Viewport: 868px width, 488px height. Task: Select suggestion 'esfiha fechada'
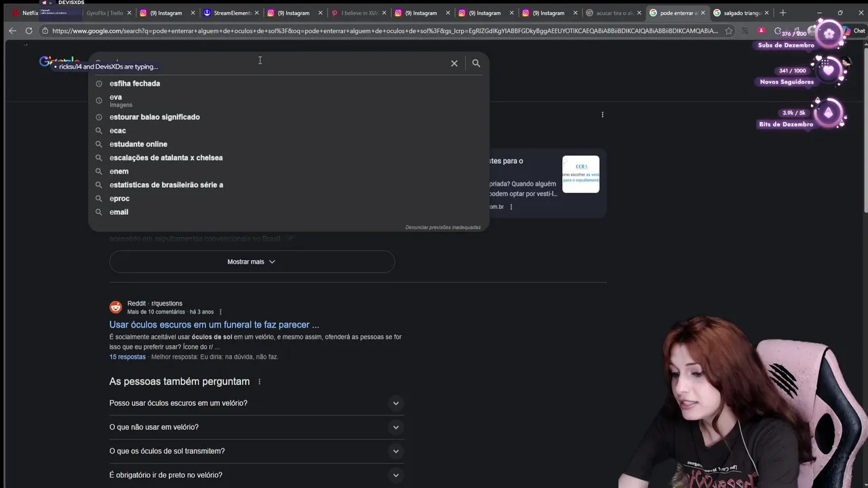pos(135,83)
